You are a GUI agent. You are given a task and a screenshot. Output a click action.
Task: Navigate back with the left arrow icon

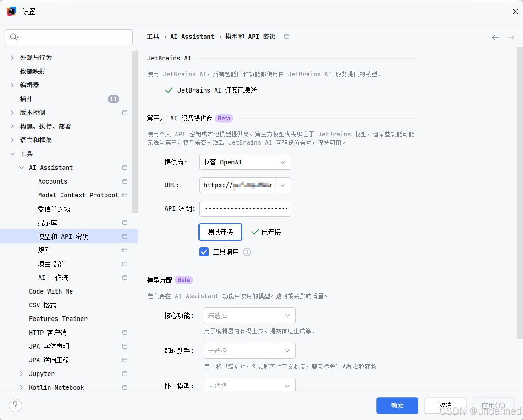495,38
